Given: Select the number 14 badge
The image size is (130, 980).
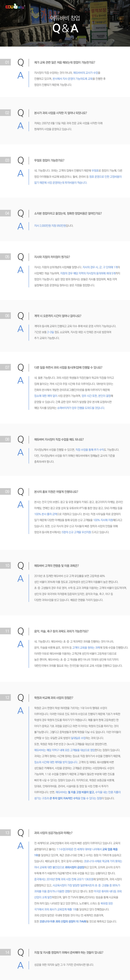Looking at the screenshot, I should point(7,952).
